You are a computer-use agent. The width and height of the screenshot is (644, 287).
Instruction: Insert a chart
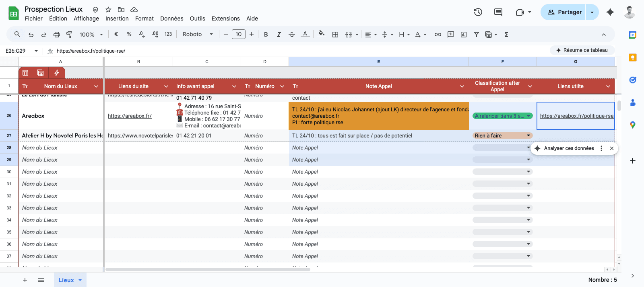pos(464,35)
